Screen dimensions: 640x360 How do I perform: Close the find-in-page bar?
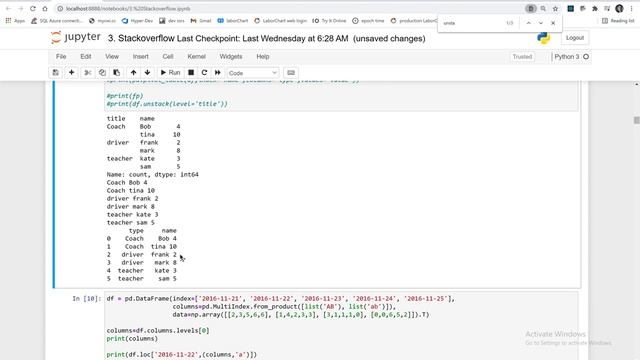[x=553, y=23]
